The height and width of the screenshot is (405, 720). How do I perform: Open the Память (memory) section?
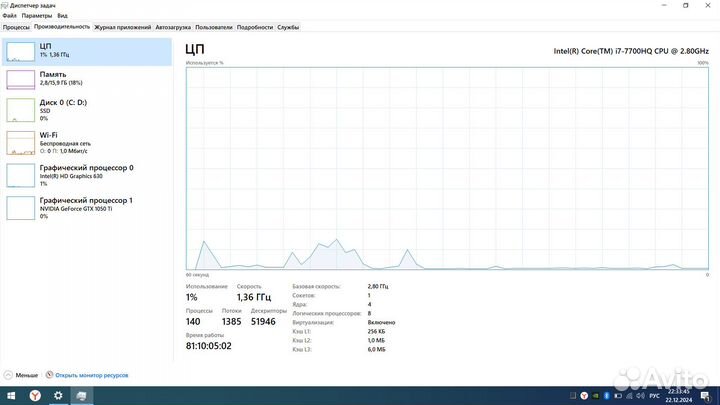click(x=87, y=79)
